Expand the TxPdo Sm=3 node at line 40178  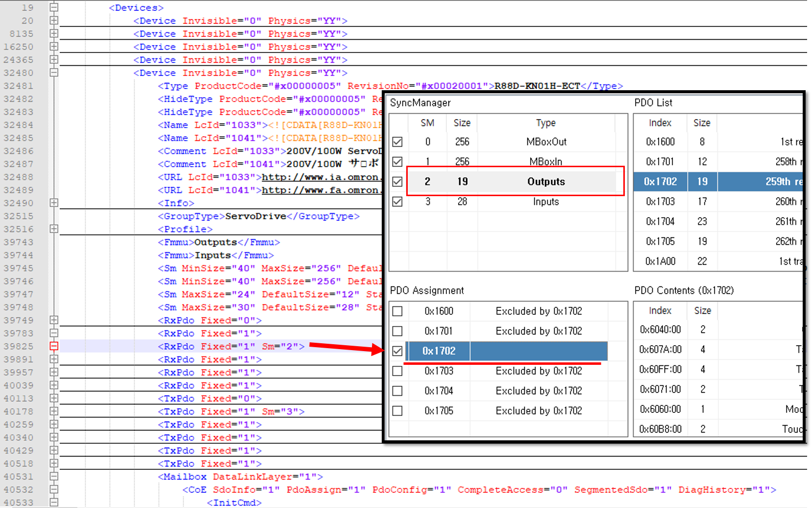54,411
